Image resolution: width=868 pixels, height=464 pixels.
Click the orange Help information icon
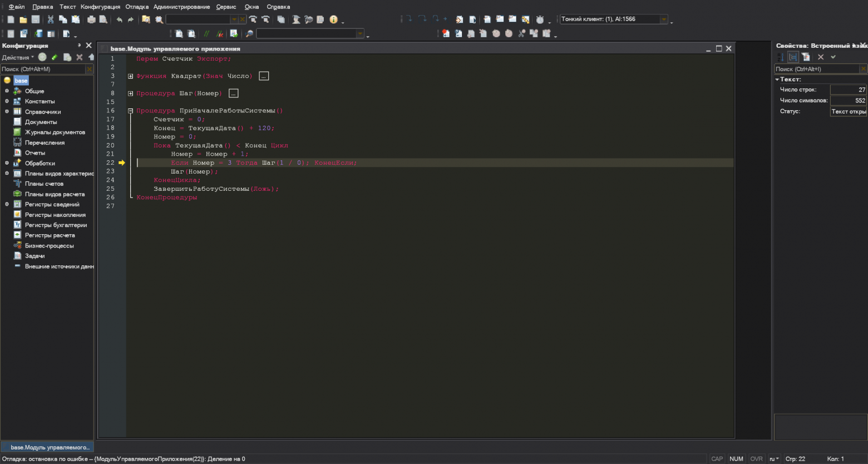[x=333, y=19]
